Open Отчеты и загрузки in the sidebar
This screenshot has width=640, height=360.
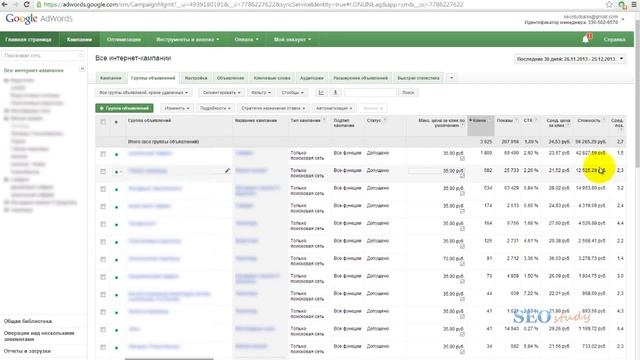click(x=27, y=351)
